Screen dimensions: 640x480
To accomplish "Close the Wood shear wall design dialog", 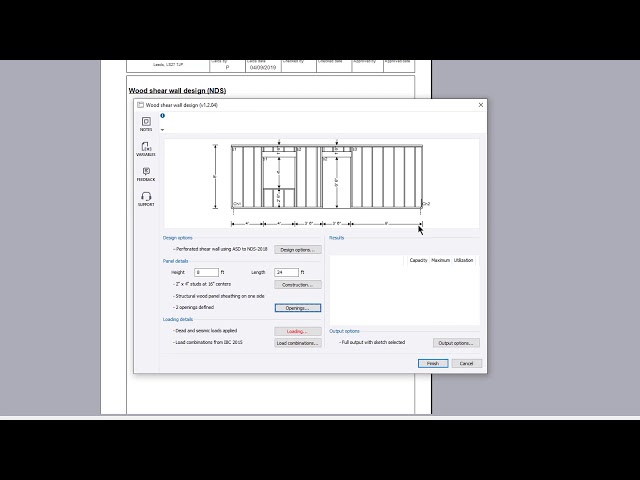I will click(x=481, y=105).
